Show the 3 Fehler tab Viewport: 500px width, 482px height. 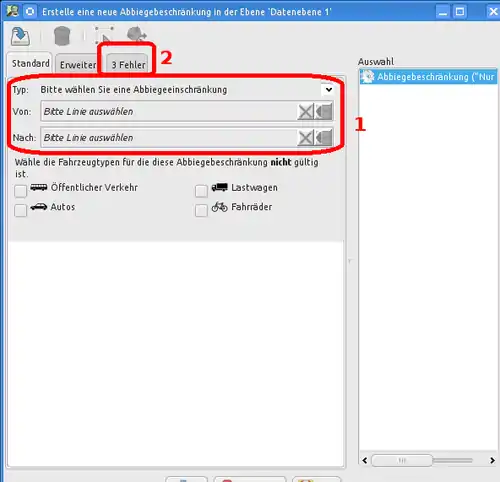click(128, 65)
